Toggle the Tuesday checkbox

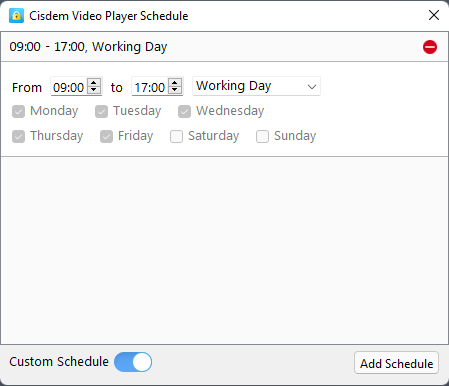pyautogui.click(x=101, y=111)
